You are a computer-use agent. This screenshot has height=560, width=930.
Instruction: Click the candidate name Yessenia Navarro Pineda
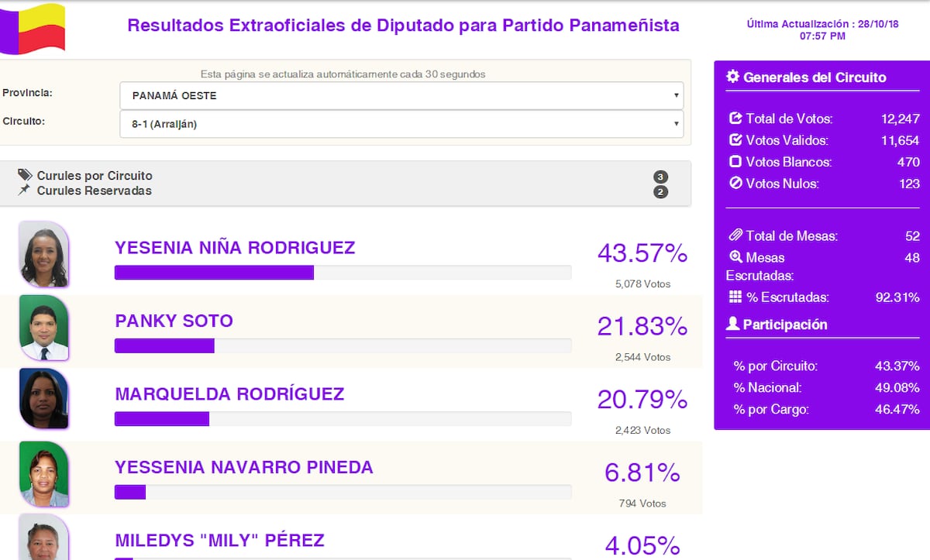tap(244, 468)
